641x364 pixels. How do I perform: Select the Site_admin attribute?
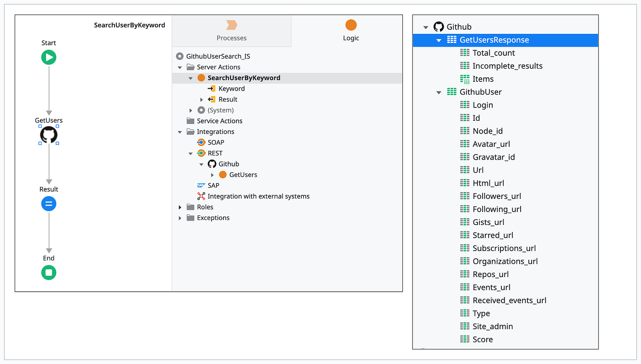click(x=493, y=327)
